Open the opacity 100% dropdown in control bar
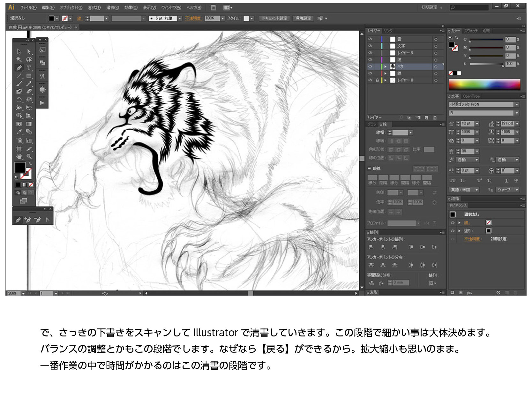Image resolution: width=532 pixels, height=399 pixels. point(223,19)
